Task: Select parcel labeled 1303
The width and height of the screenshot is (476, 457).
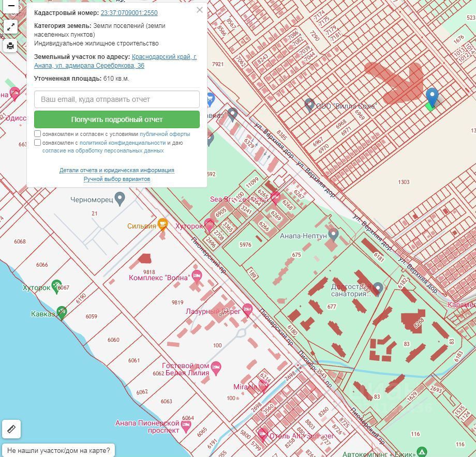Action: tap(404, 182)
